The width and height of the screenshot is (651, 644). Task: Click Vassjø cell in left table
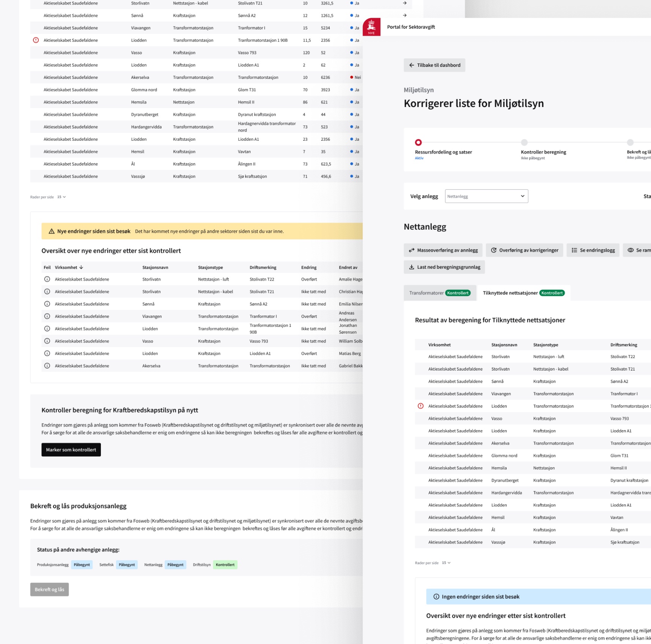138,176
